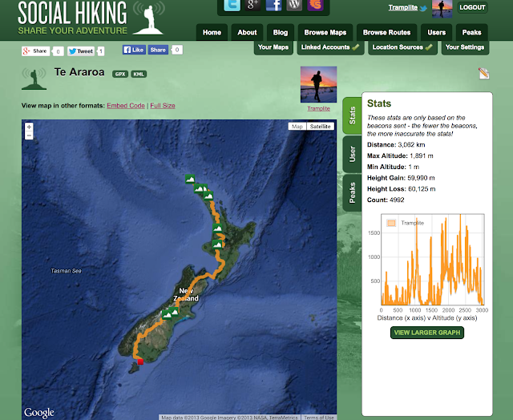Screen dimensions: 513x420
Task: Open the Twitter icon in header
Action: coord(232,5)
